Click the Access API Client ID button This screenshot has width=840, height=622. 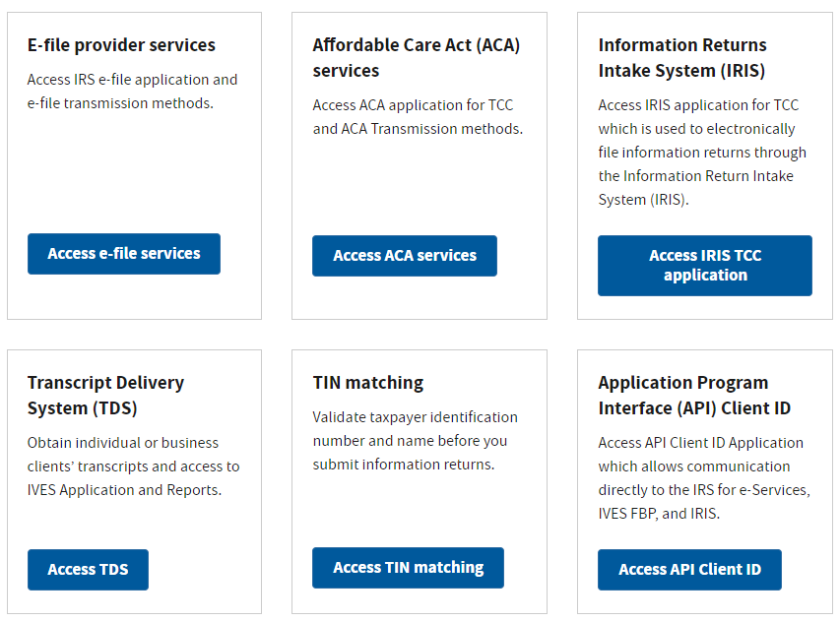tap(689, 570)
